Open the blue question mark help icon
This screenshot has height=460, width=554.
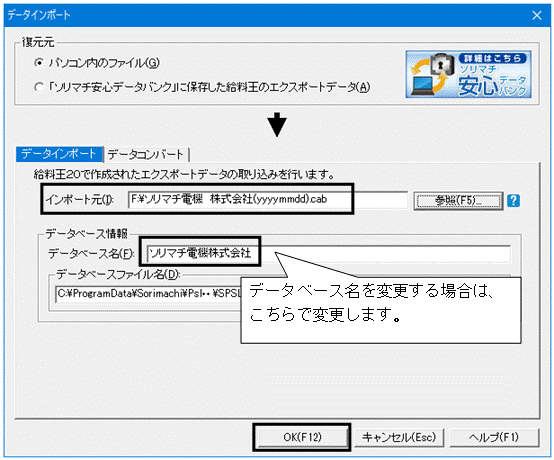tap(513, 201)
